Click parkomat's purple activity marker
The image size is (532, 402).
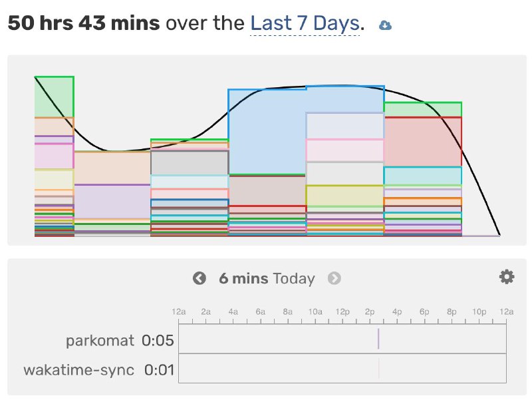pos(378,340)
